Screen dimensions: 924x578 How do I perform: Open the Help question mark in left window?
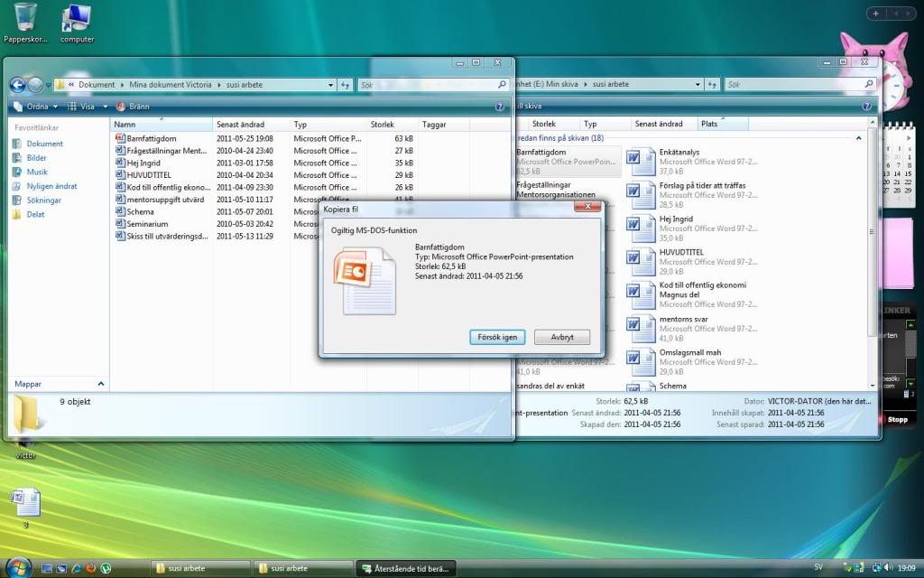499,107
